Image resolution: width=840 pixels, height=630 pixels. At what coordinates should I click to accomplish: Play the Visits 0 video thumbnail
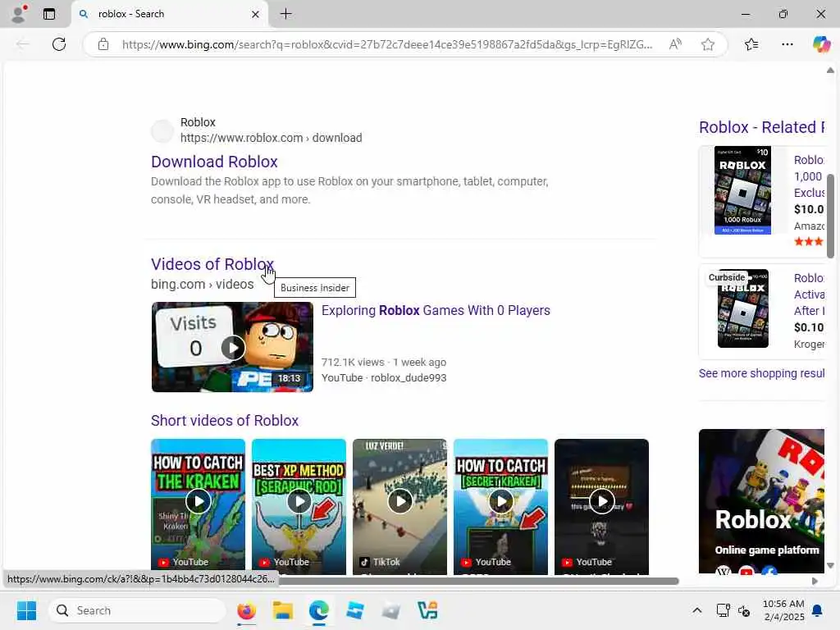pos(232,347)
